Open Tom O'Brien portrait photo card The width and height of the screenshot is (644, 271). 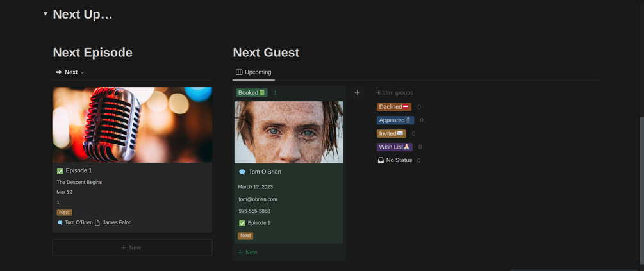pos(289,132)
